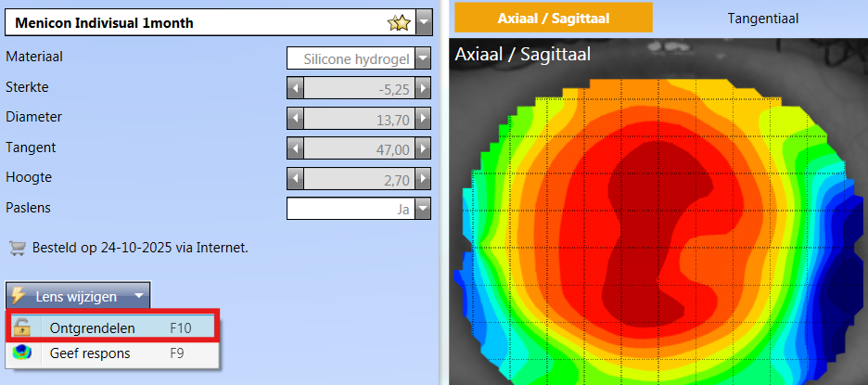Choose Geef respons from the menu
Viewport: 868px width, 385px height.
(x=90, y=353)
